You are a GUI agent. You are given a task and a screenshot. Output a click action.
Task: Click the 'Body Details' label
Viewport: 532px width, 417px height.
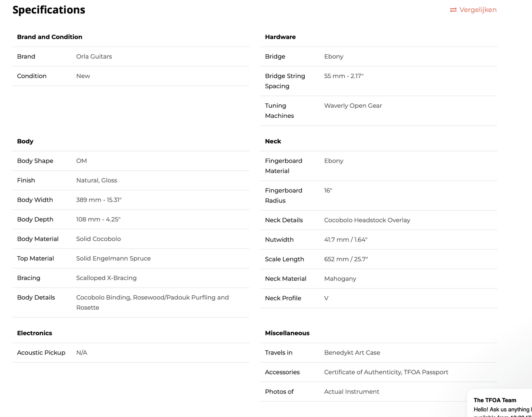coord(36,298)
